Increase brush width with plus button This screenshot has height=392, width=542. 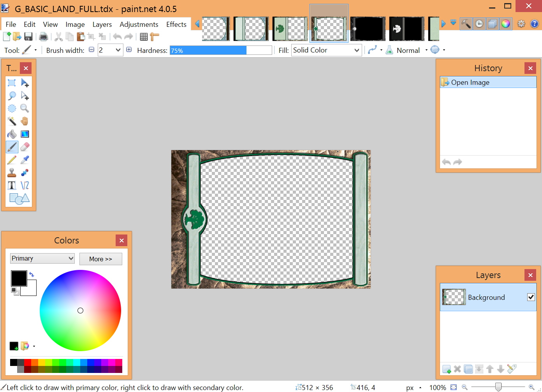129,50
